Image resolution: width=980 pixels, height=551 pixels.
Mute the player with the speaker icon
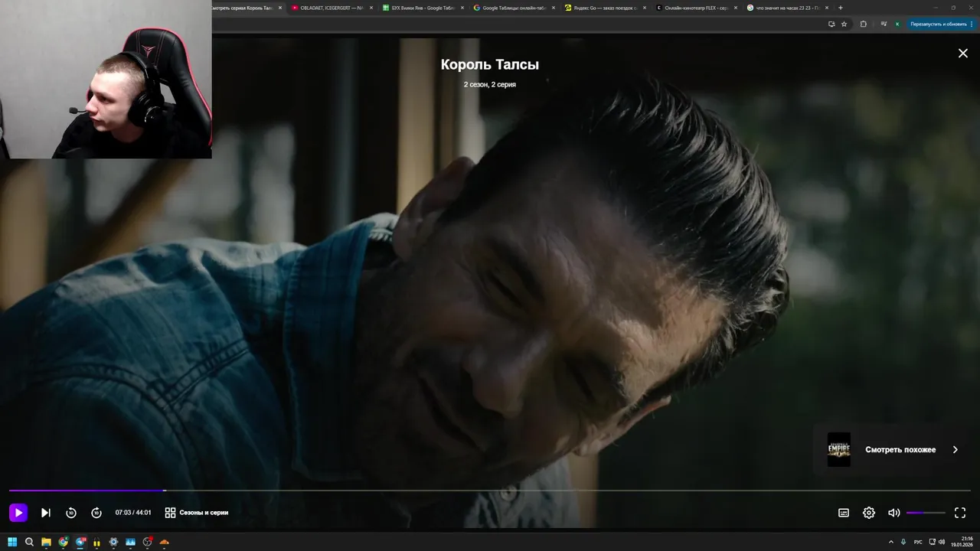[893, 513]
